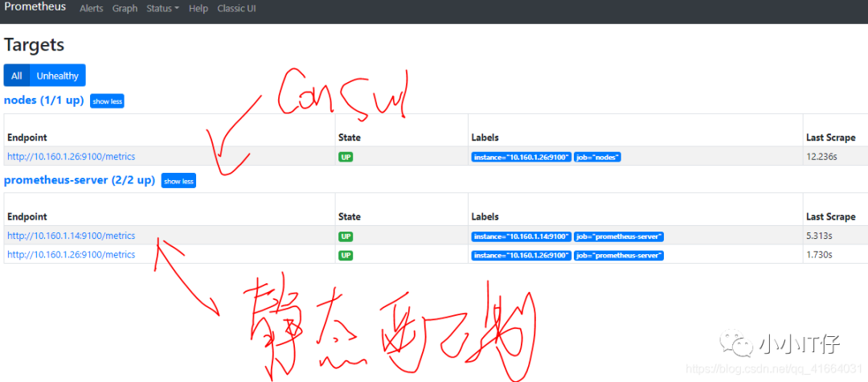Click State column header in nodes table
Screen dimensions: 868x382
[350, 138]
